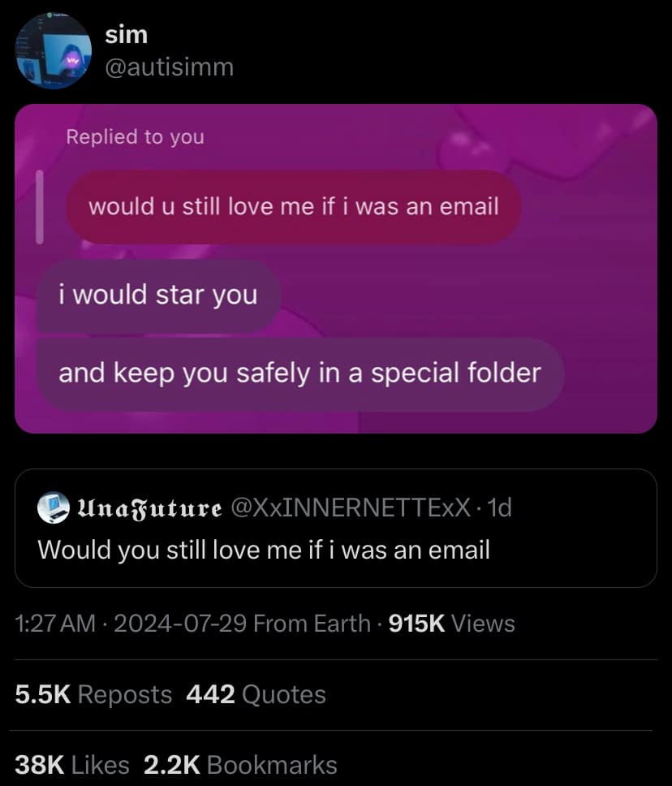Tap the "would u still love me" reply bubble
The height and width of the screenshot is (786, 672).
tap(292, 206)
